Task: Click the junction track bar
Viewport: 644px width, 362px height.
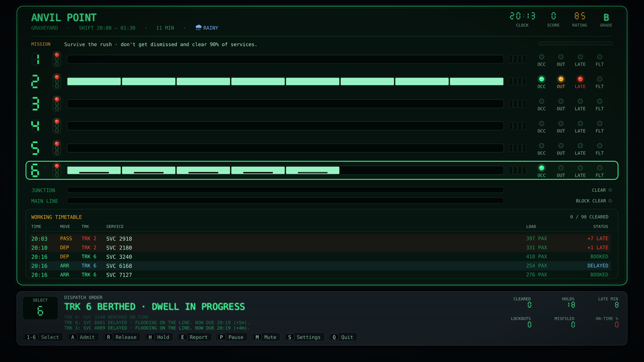Action: pos(285,190)
